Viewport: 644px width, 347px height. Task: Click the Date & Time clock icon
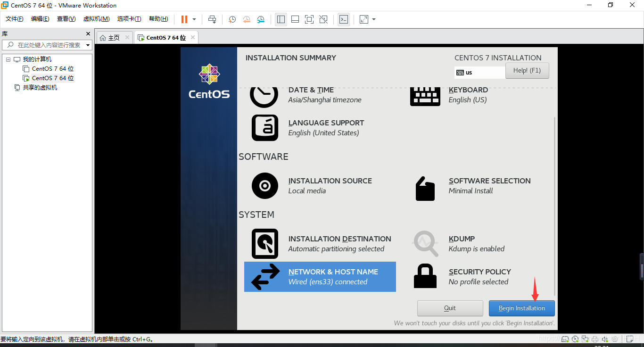(264, 97)
